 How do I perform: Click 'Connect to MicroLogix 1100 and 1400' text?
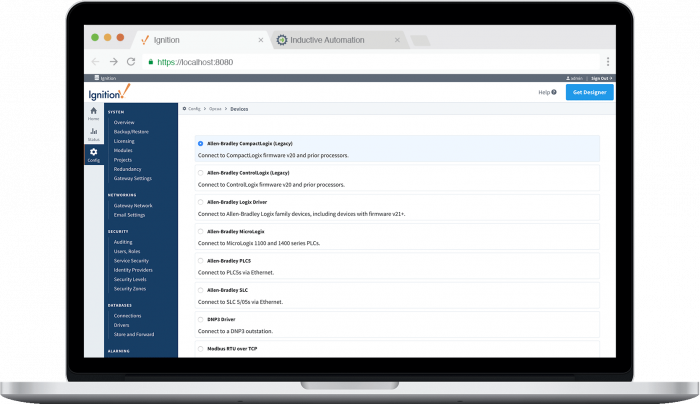pos(244,243)
